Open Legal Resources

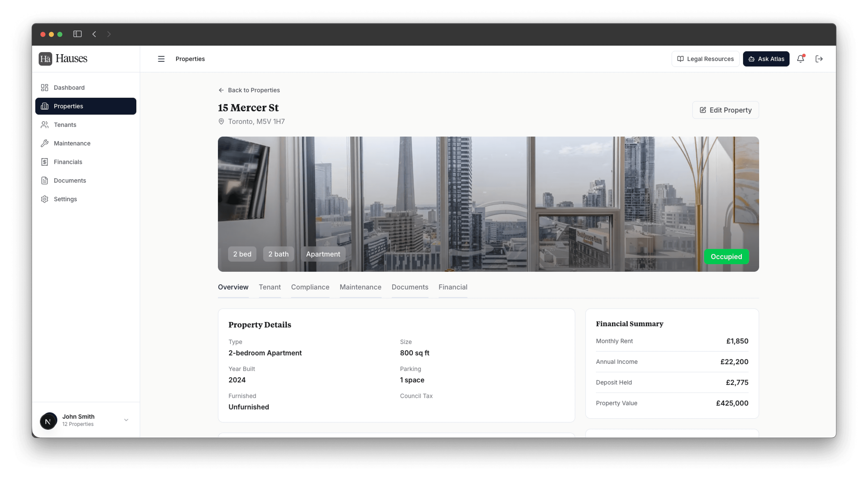point(705,58)
